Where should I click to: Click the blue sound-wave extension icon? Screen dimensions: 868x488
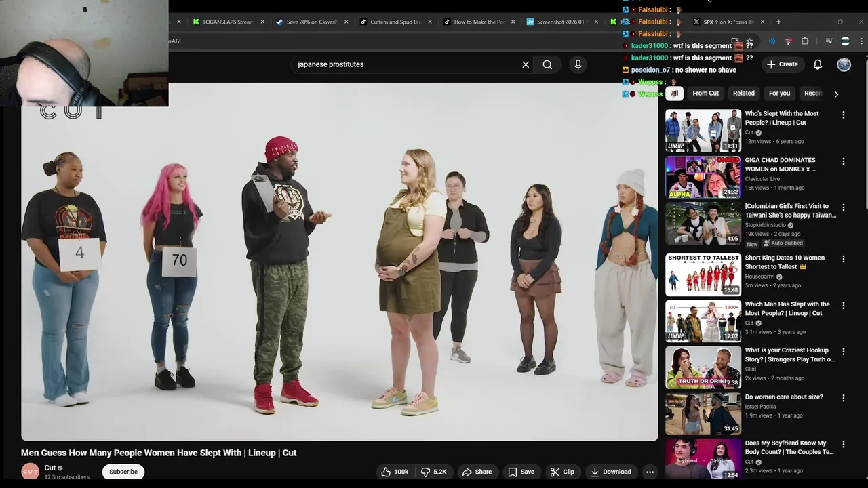point(772,41)
